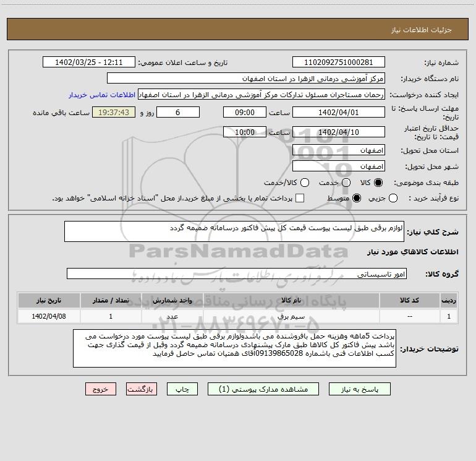Screen dimensions: 476x461
Task: Click the تاریخ نیاز column header
Action: [x=49, y=300]
